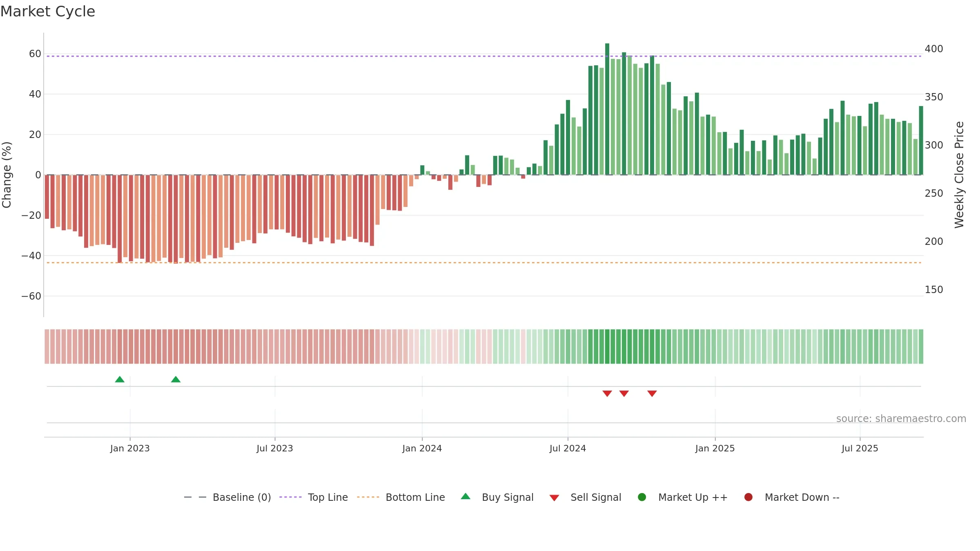The width and height of the screenshot is (980, 551).
Task: Click the dark red Market Down circle icon
Action: pos(748,497)
